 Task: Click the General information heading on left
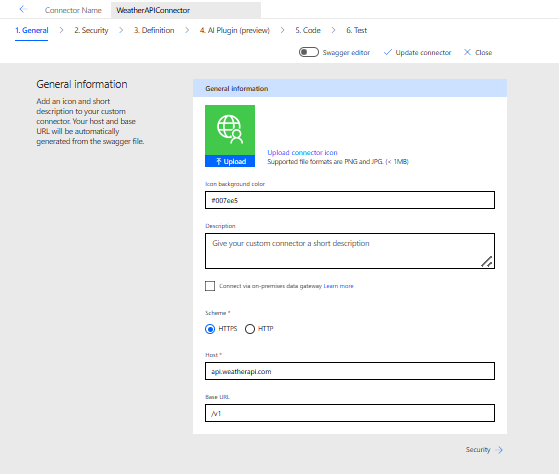click(x=82, y=84)
